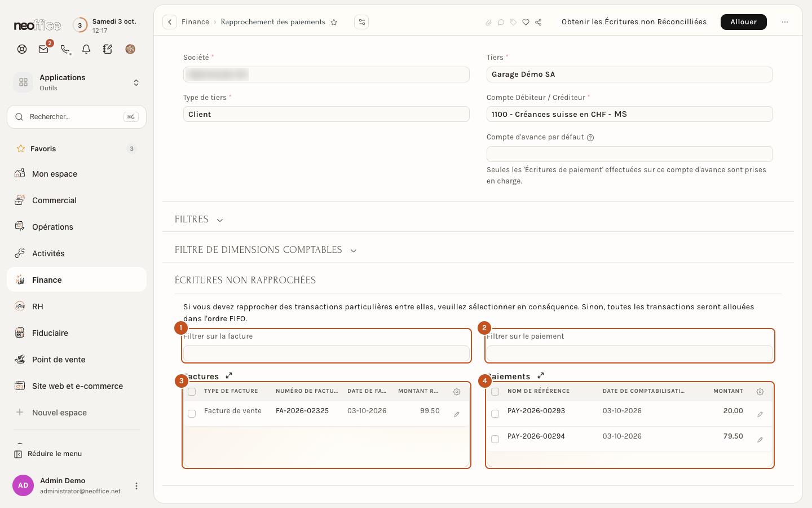Click the attachment paperclip icon
This screenshot has height=508, width=812.
(x=488, y=22)
